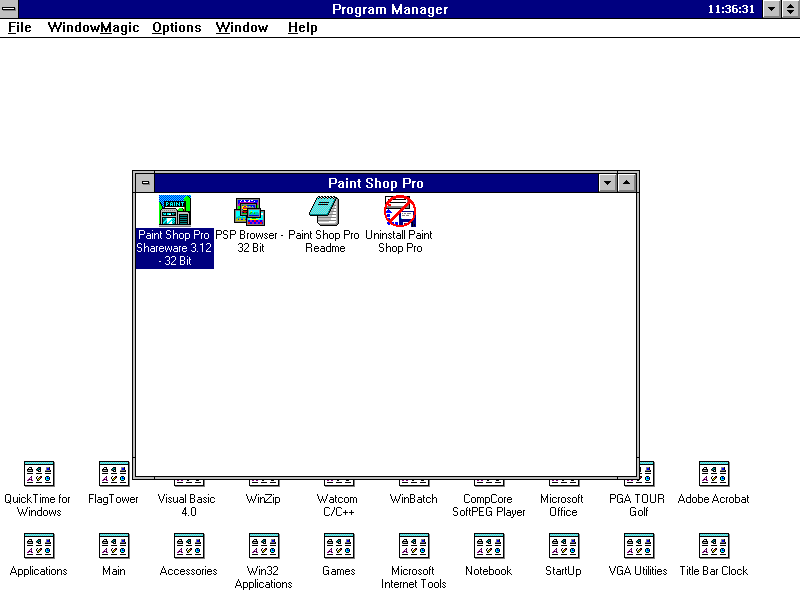Open Paint Shop Pro Shareware 3.12 icon
Viewport: 800px width, 600px height.
[175, 211]
